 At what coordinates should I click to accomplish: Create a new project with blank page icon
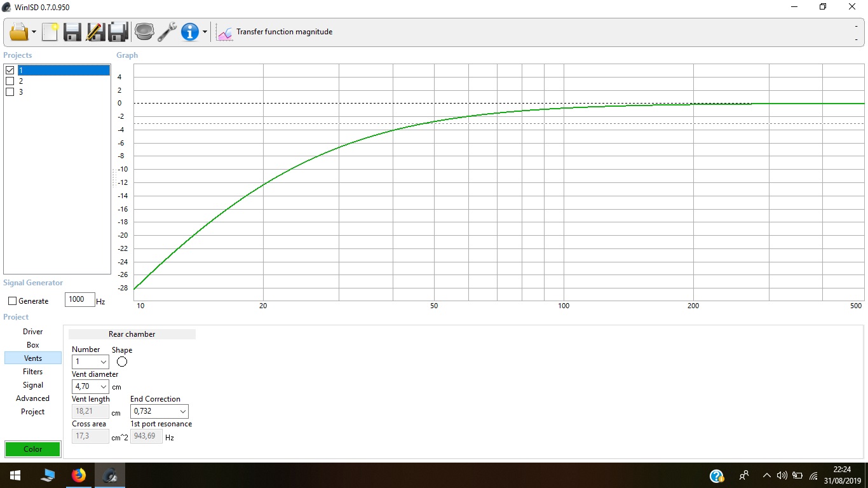50,32
